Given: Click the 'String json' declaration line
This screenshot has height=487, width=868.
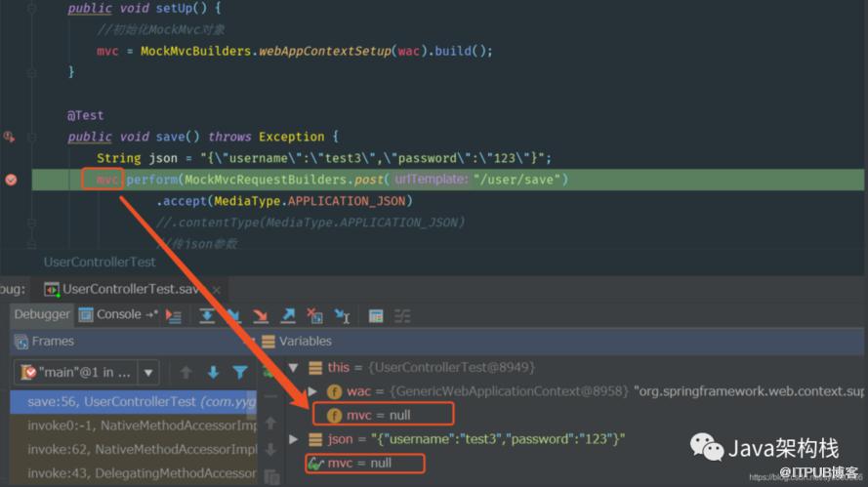Looking at the screenshot, I should pyautogui.click(x=324, y=158).
